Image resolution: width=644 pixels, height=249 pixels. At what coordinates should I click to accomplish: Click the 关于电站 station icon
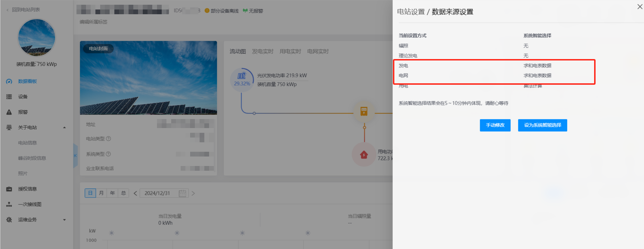[x=9, y=127]
